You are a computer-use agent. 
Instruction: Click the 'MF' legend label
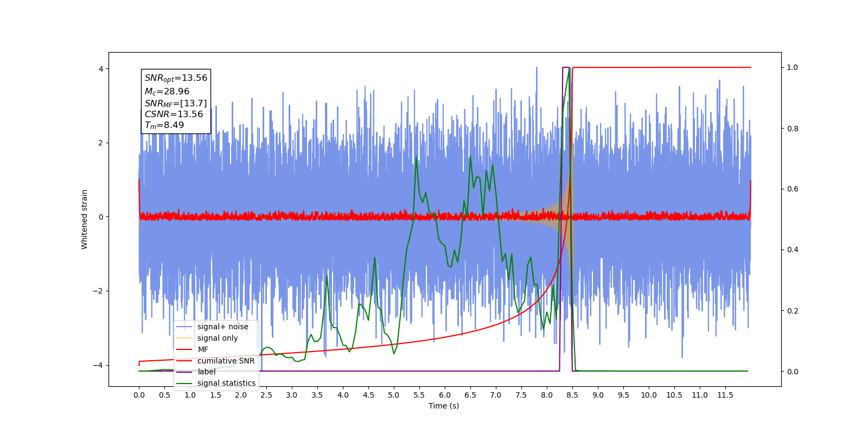coord(203,349)
